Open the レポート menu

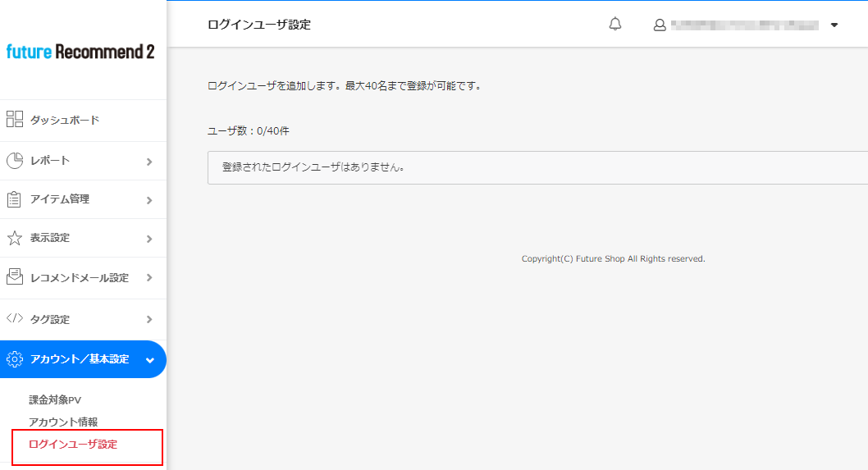coord(50,161)
